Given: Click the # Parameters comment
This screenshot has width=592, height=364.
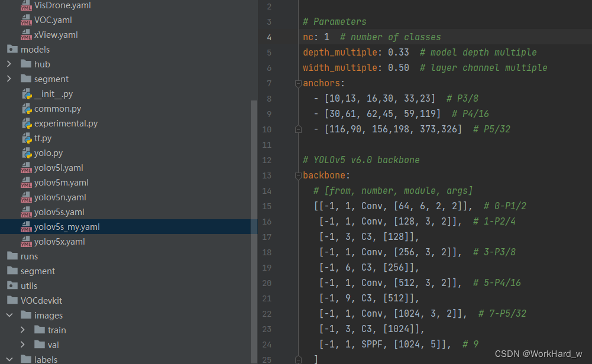Looking at the screenshot, I should [x=335, y=21].
